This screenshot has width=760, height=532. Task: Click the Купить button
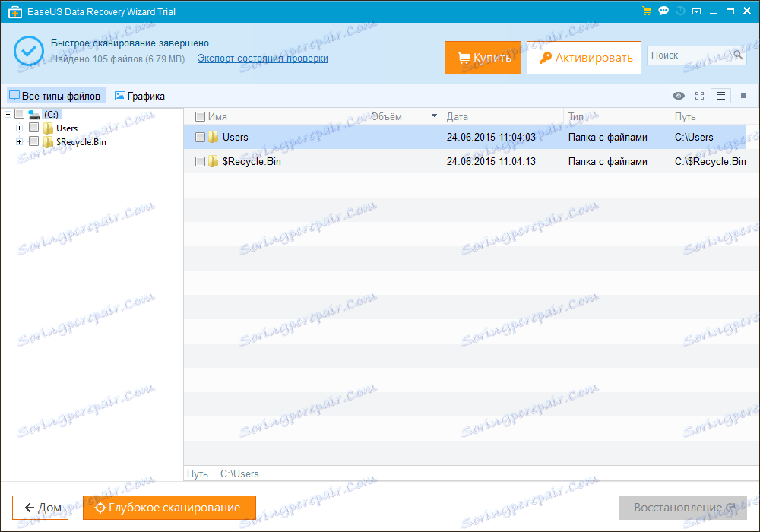(483, 58)
